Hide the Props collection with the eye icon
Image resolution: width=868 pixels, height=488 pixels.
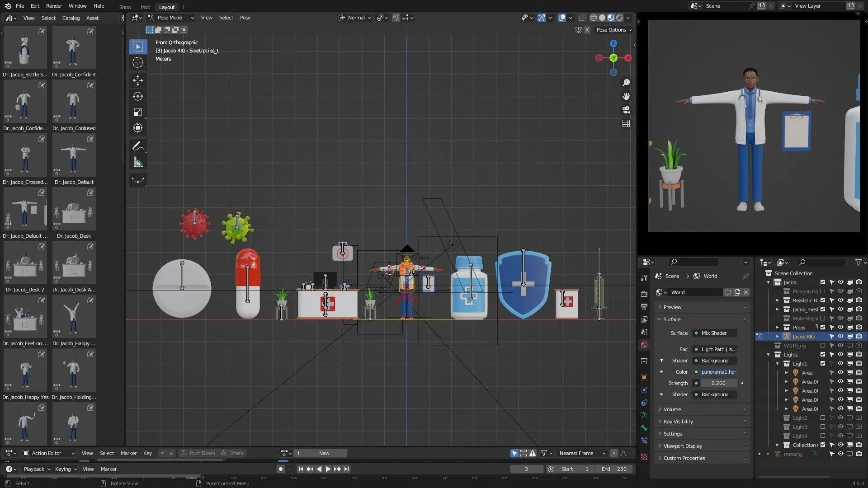point(840,327)
